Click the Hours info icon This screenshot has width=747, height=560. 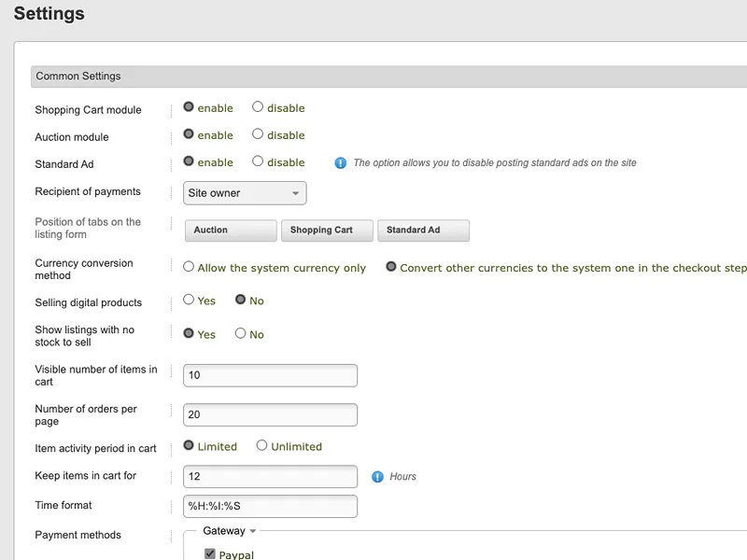[377, 477]
